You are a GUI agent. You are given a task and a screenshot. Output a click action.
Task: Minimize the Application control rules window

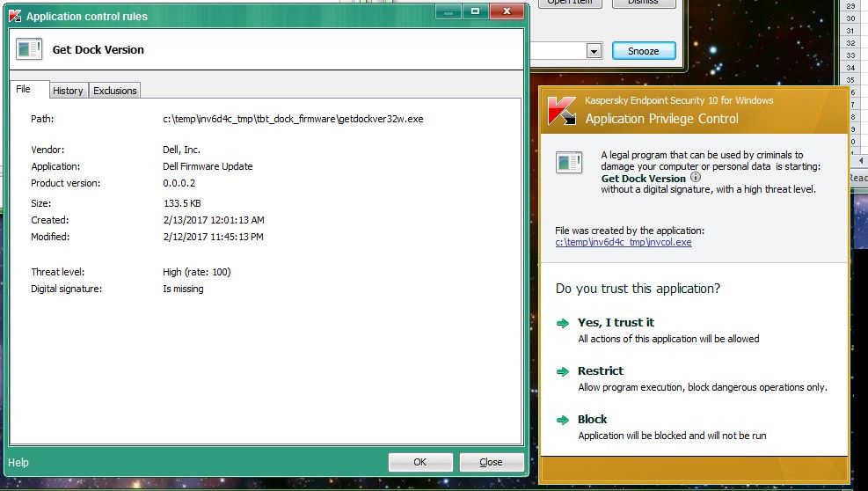pos(449,11)
